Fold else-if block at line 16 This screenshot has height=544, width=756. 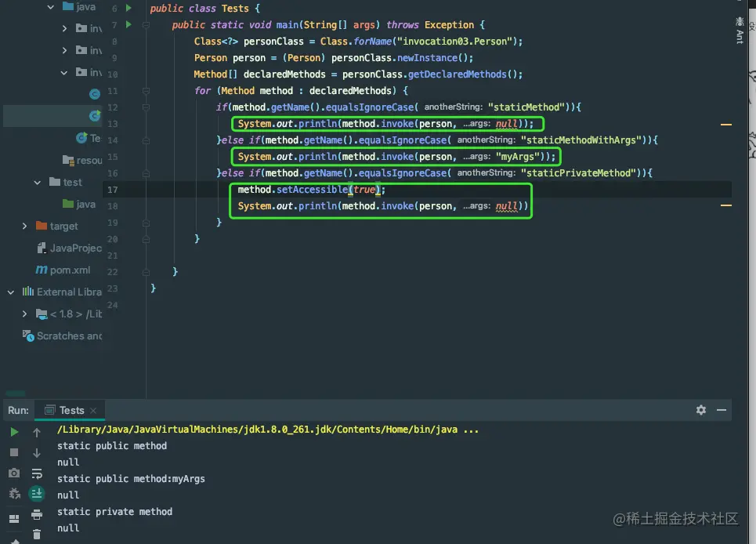coord(146,173)
